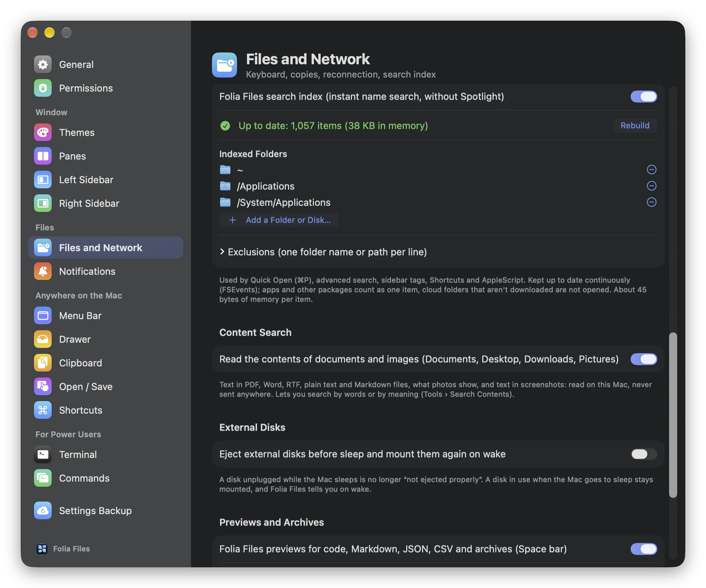The width and height of the screenshot is (706, 588).
Task: Click the vertical scrollbar thumb
Action: [673, 415]
